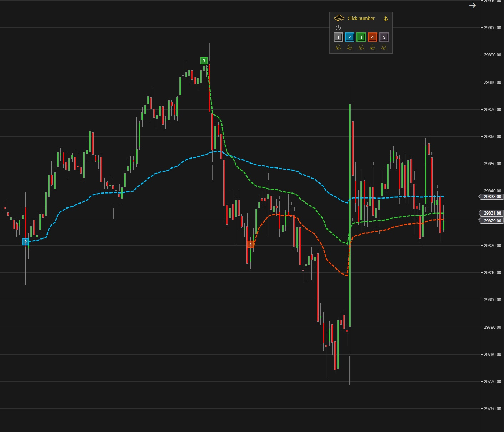Click the orange anchor marker 4 on chart

coord(251,244)
